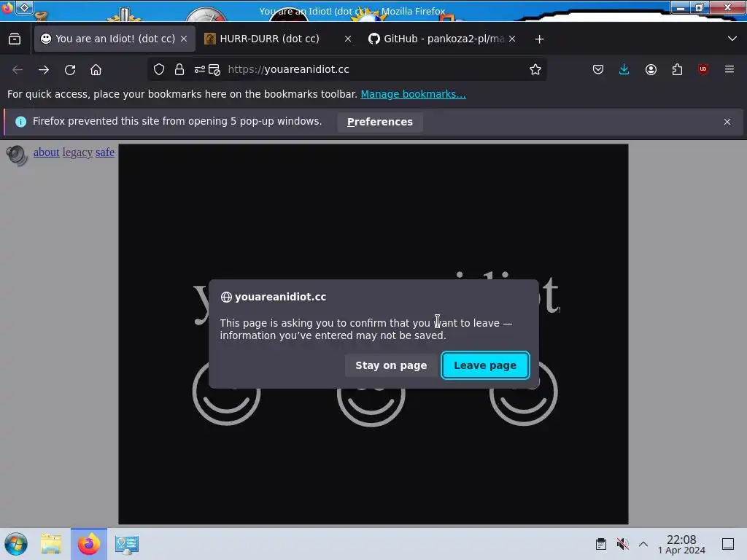Open the clipboard tray icon
747x560 pixels.
(x=601, y=544)
